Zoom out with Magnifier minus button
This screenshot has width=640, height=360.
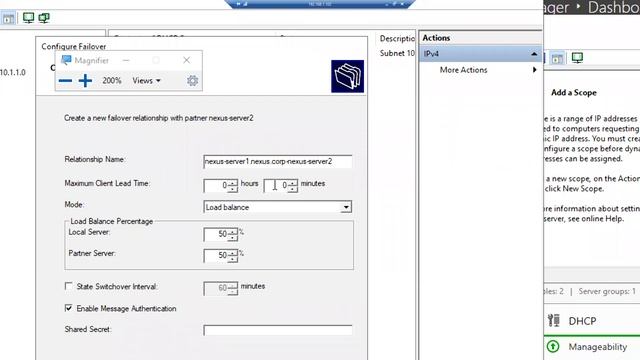(x=65, y=81)
